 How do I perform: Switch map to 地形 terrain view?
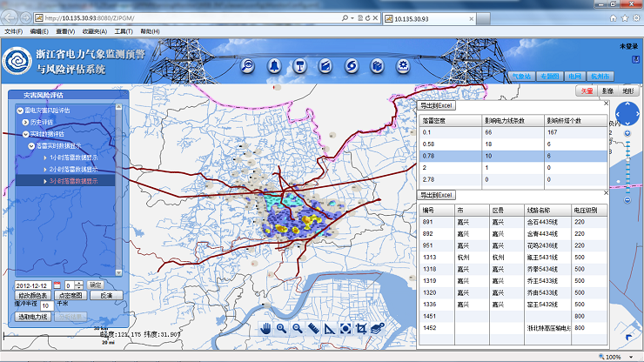coord(627,90)
